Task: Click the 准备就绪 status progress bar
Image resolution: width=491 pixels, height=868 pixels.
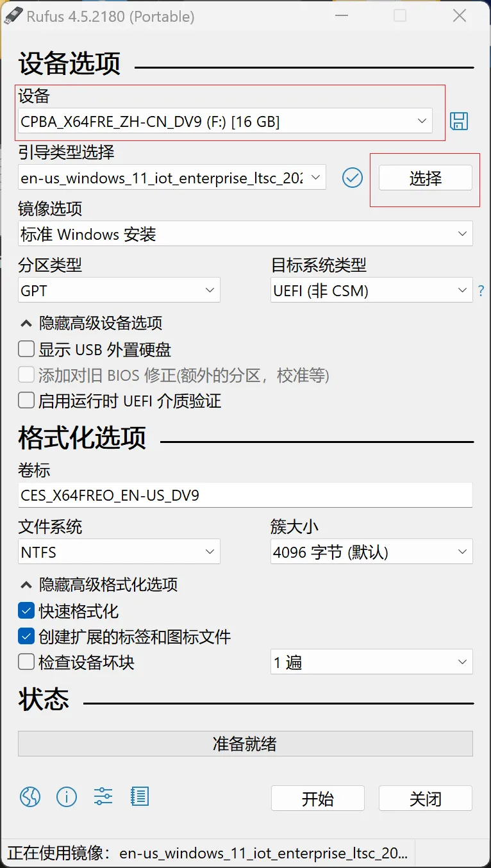Action: tap(246, 744)
